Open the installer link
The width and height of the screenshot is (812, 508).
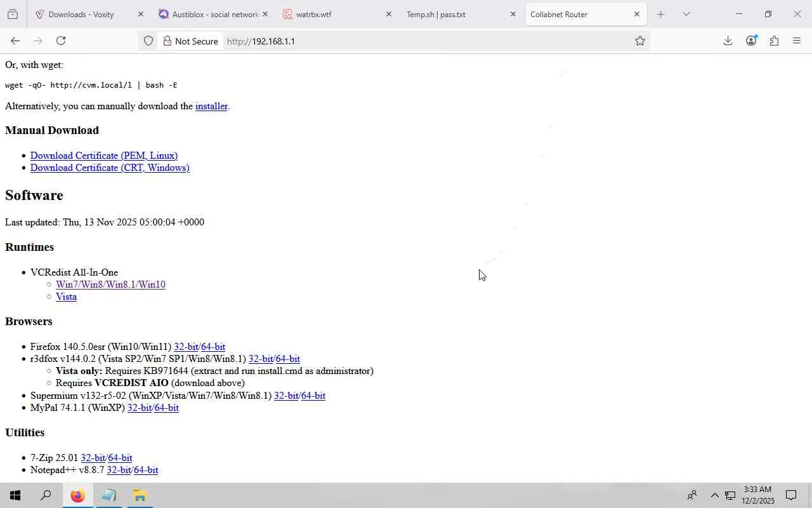[211, 106]
